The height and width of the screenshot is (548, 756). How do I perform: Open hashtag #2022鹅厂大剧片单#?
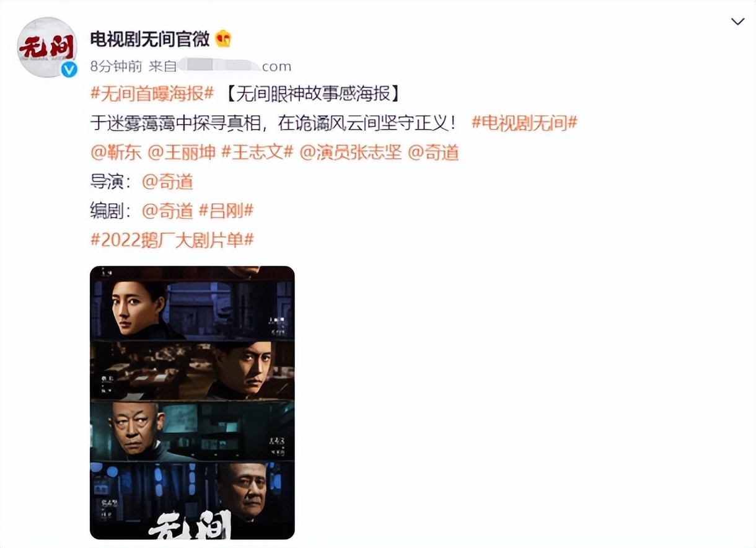pyautogui.click(x=172, y=240)
